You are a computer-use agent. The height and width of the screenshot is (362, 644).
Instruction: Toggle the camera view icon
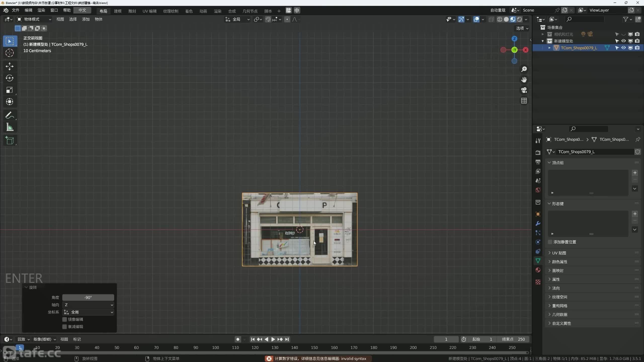point(524,90)
